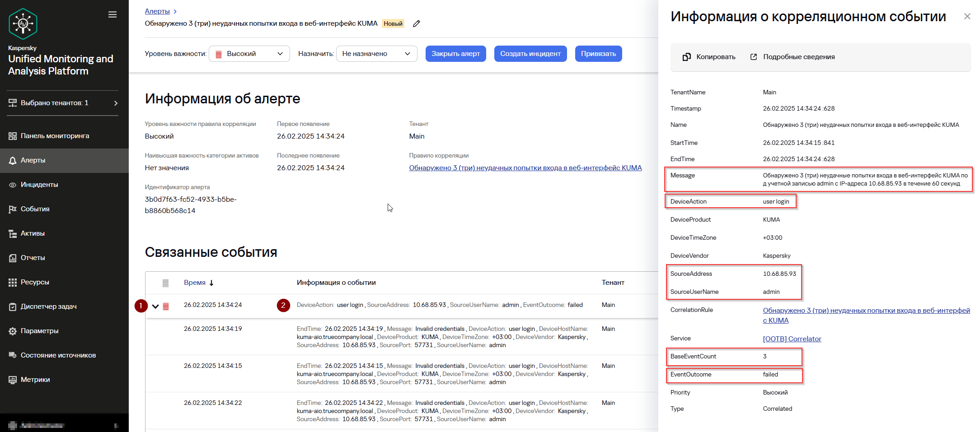Collapse the sidebar with the hamburger icon
980x432 pixels.
click(x=113, y=15)
